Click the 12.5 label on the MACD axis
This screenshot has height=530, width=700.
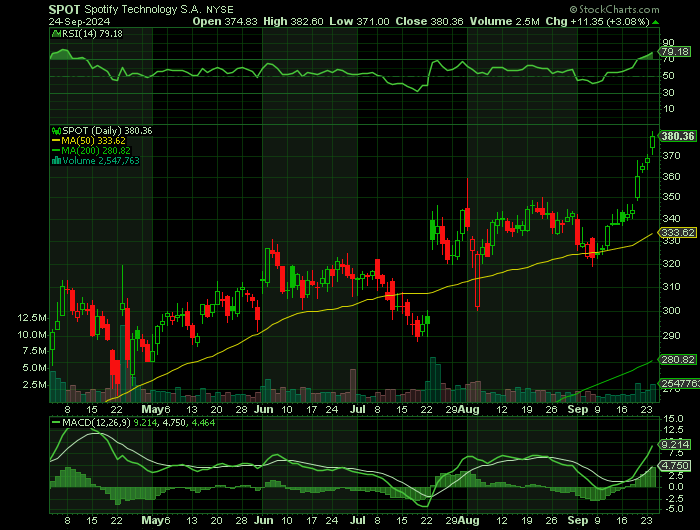(x=674, y=430)
